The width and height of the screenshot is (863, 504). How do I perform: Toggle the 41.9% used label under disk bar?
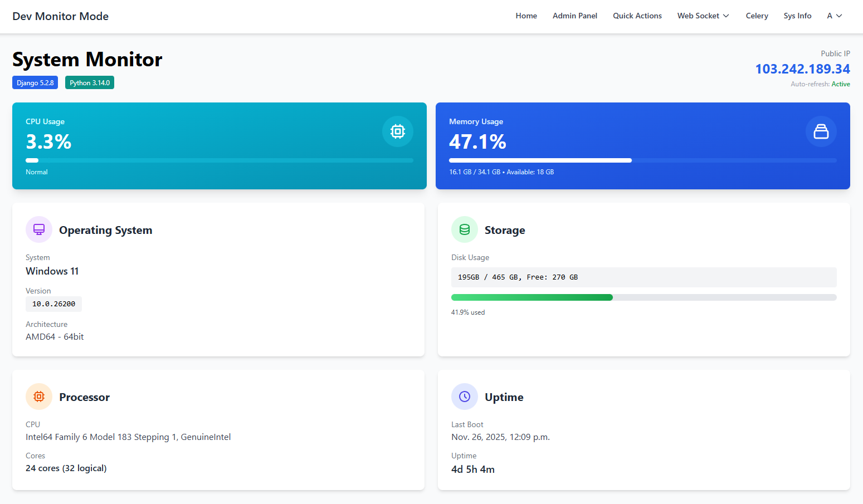(x=467, y=312)
